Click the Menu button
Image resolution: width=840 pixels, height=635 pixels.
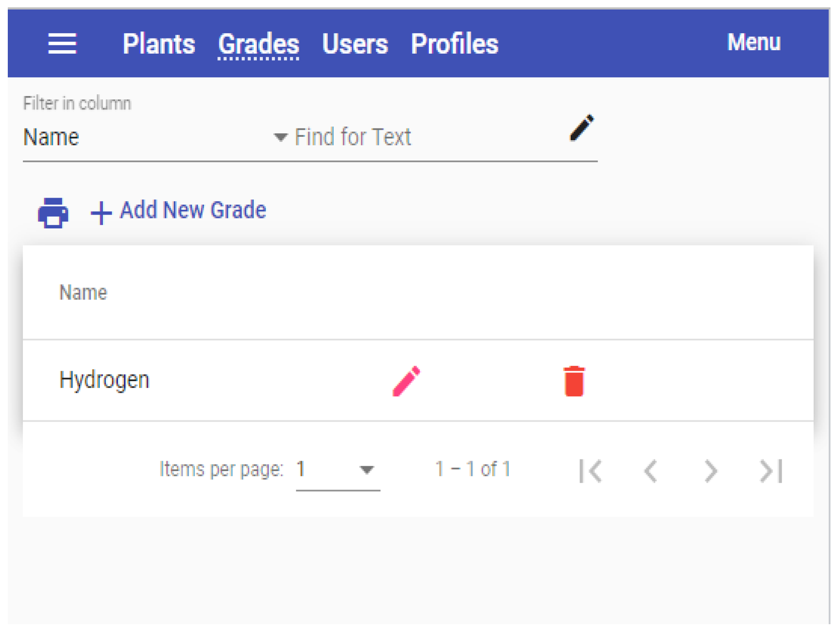[754, 42]
